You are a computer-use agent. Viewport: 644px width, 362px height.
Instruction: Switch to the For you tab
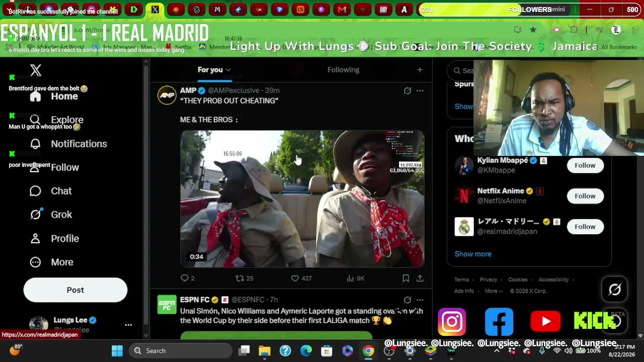pos(210,70)
